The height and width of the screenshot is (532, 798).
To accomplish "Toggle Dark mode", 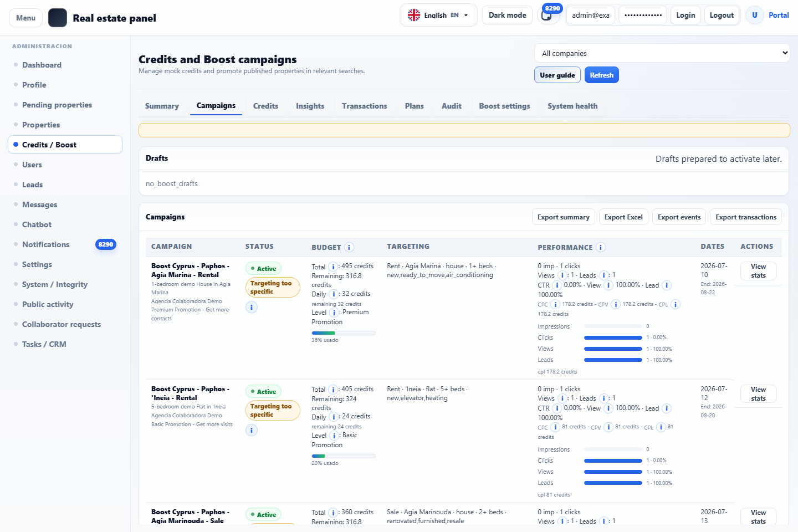I will pyautogui.click(x=508, y=15).
